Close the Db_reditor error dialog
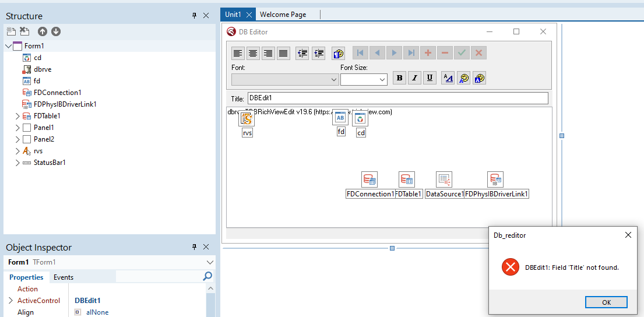This screenshot has width=644, height=317. tap(628, 235)
